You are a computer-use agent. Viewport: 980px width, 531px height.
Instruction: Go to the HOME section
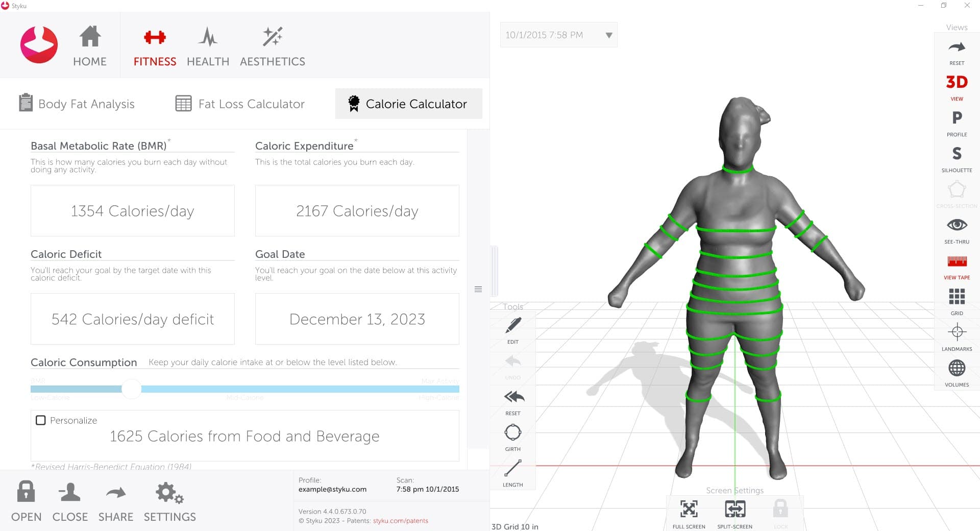(x=90, y=46)
